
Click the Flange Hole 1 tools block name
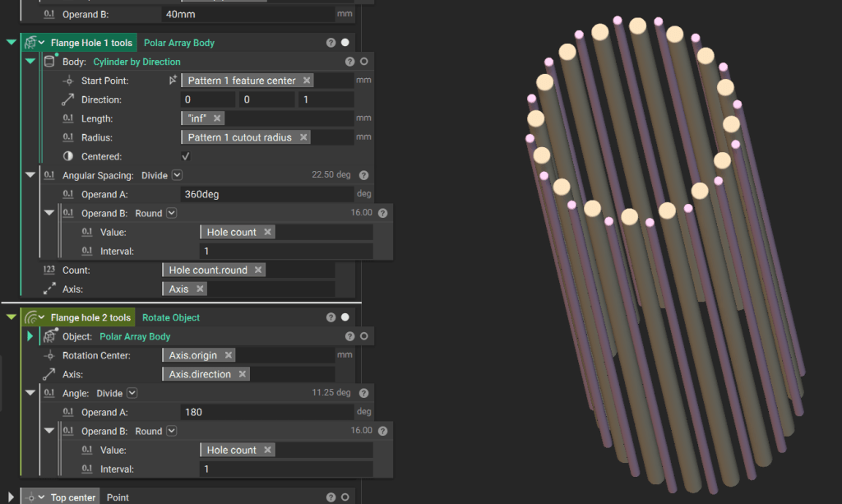[x=90, y=43]
